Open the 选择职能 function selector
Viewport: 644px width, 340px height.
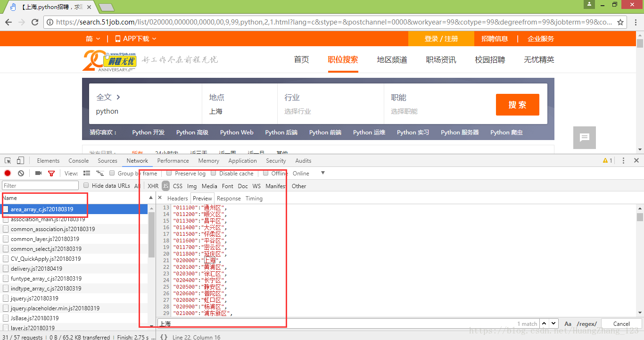click(404, 112)
